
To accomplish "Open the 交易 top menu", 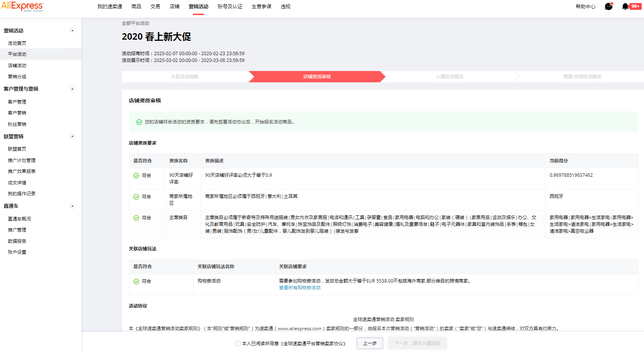I will click(x=155, y=6).
